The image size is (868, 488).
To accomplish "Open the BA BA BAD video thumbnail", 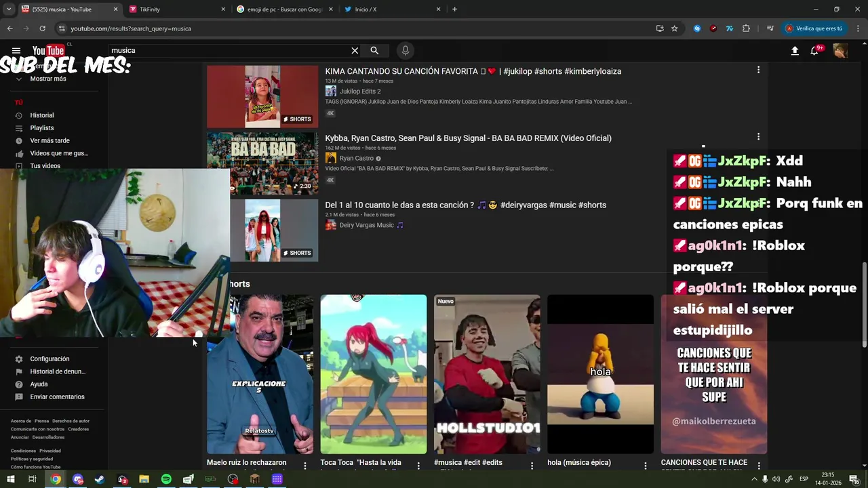I will [262, 163].
